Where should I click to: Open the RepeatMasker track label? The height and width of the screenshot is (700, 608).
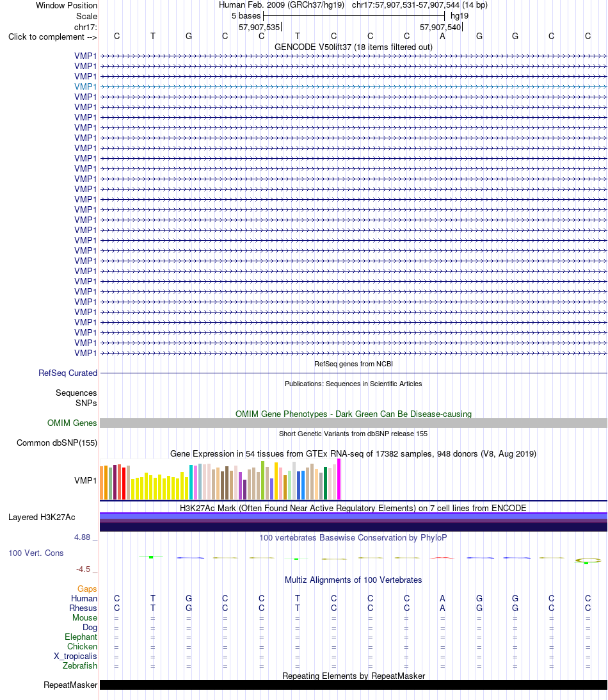(x=70, y=685)
